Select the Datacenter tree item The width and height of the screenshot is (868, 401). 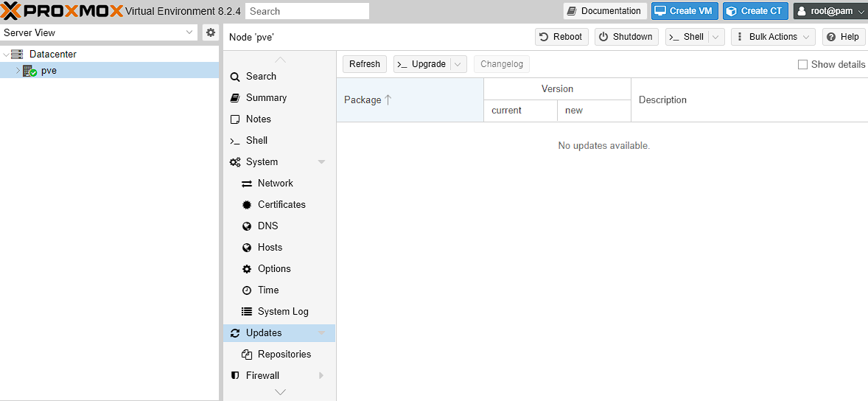pyautogui.click(x=52, y=54)
